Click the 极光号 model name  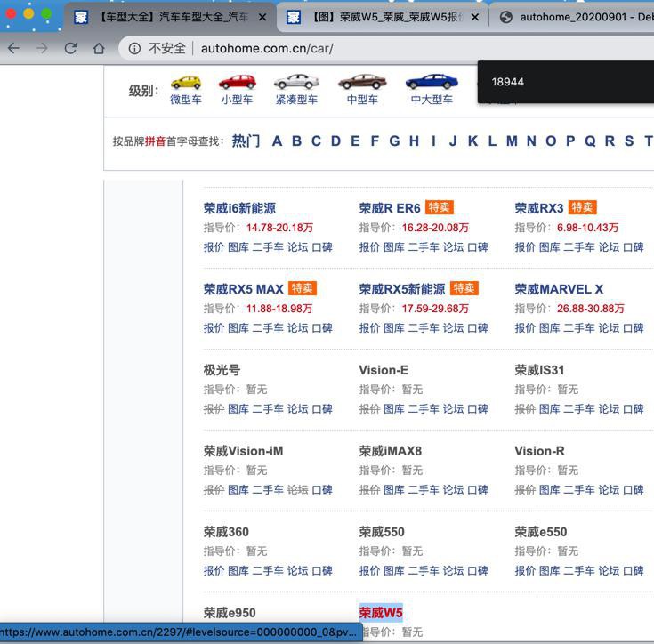point(222,370)
